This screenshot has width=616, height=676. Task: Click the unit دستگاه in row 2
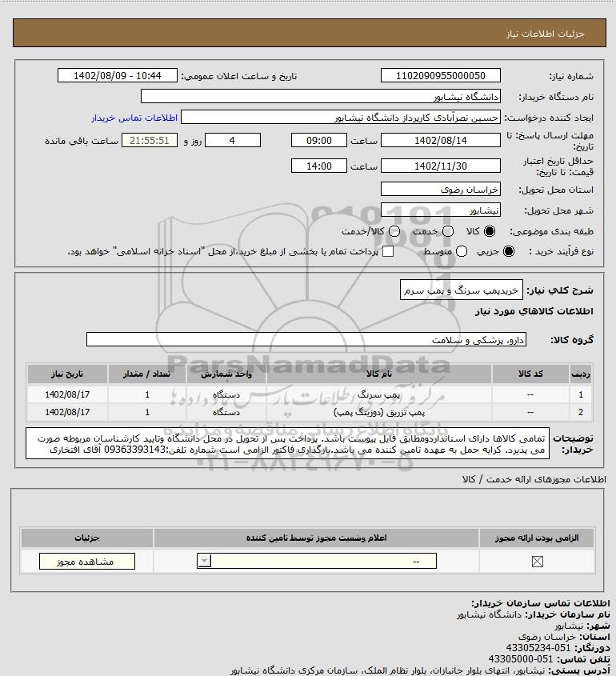[226, 412]
